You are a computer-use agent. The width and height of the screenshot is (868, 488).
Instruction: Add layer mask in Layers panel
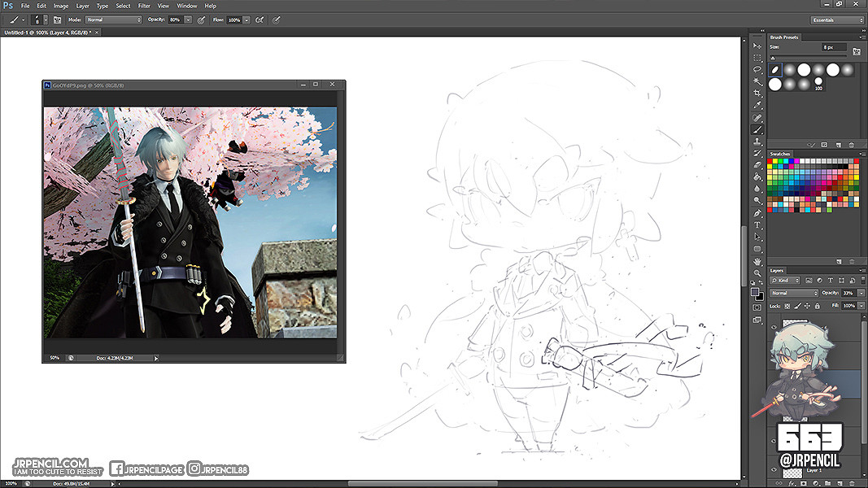[x=803, y=484]
